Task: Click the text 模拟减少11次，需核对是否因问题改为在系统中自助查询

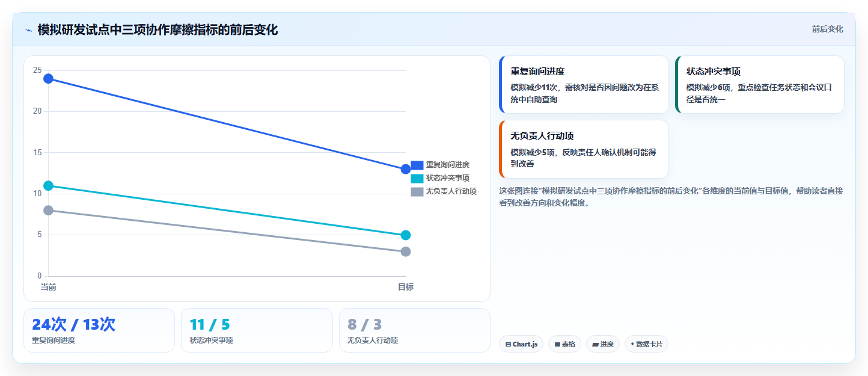Action: point(584,93)
